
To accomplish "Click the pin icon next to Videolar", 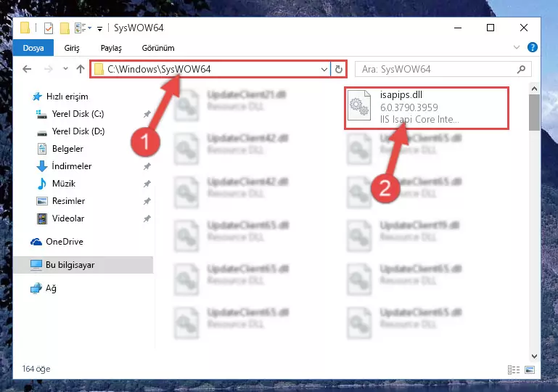I will tap(147, 219).
